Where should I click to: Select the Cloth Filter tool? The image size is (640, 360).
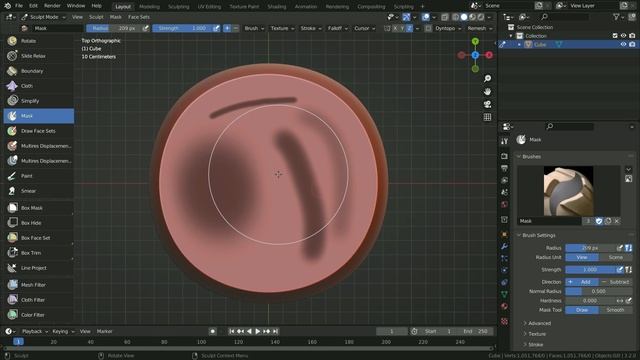click(x=39, y=300)
